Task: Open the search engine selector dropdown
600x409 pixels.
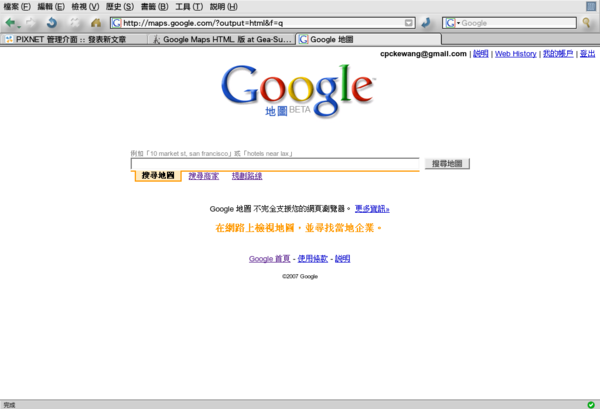Action: [x=452, y=23]
